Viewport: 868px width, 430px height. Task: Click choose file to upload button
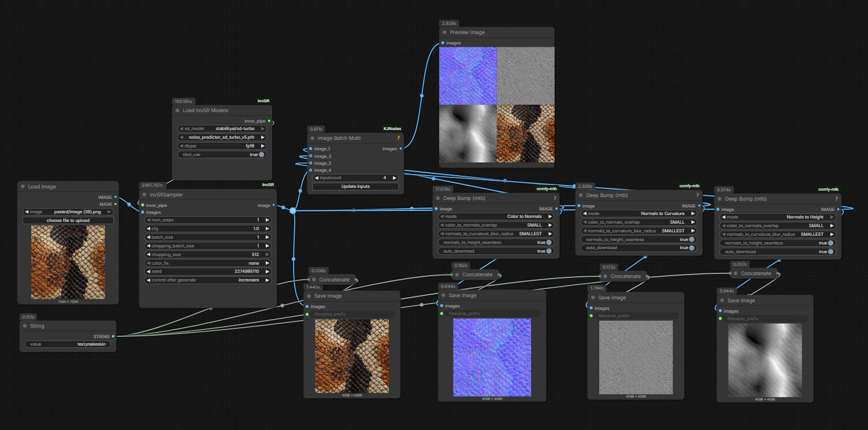68,221
